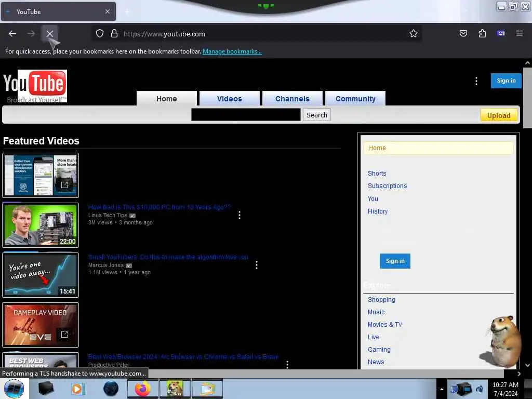Play the 15:41 You're one video away thumbnail

click(41, 275)
